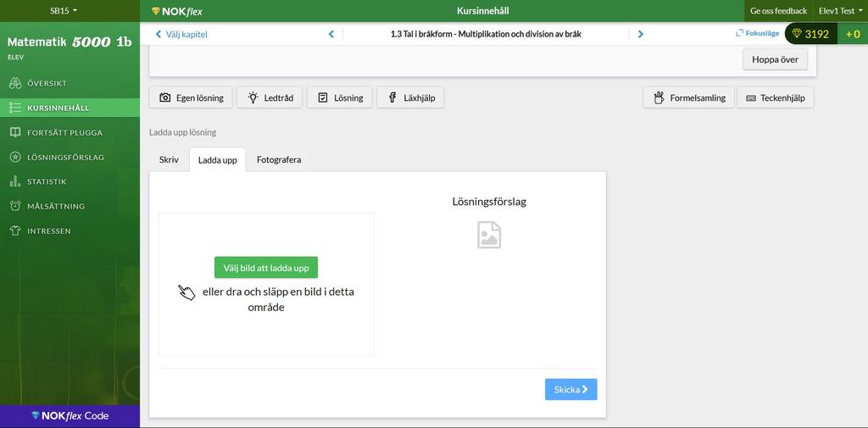Click the Statistik bar chart icon
868x428 pixels.
(x=15, y=181)
